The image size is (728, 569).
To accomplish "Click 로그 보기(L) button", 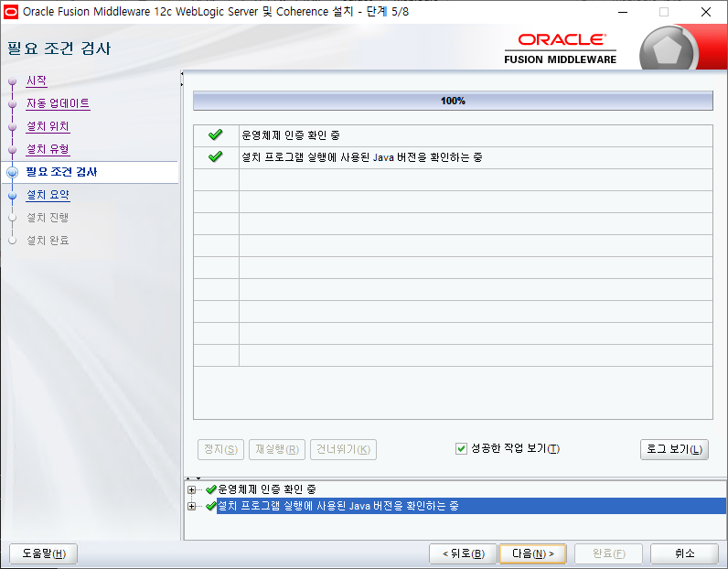I will (x=674, y=449).
